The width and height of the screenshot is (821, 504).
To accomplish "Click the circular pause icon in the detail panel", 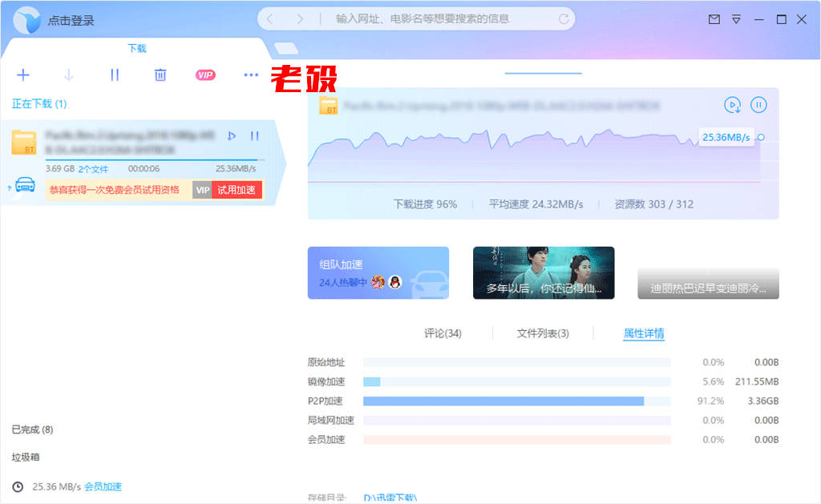I will tap(758, 105).
